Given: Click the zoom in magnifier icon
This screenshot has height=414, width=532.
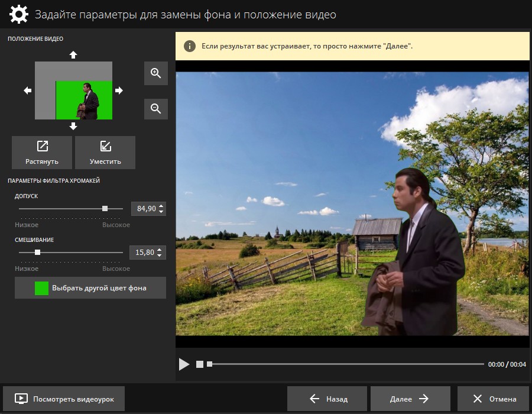Looking at the screenshot, I should click(156, 73).
